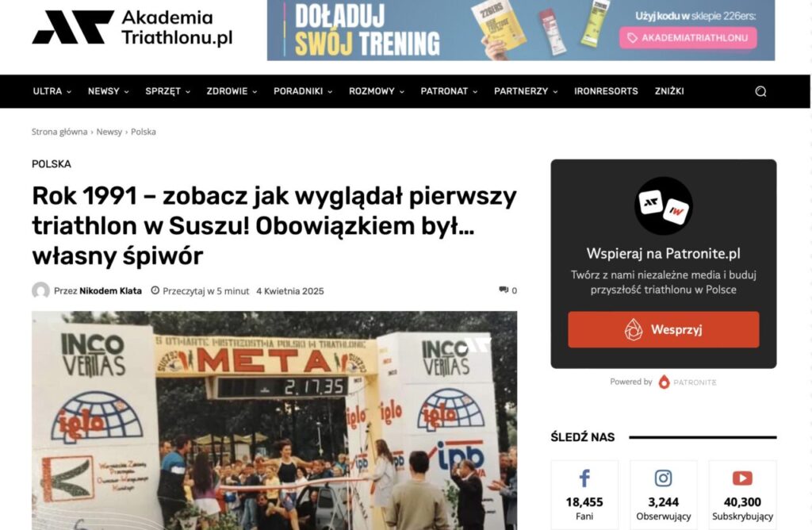Screen dimensions: 812x530
Task: Go to Strona główna breadcrumb
Action: (x=59, y=132)
